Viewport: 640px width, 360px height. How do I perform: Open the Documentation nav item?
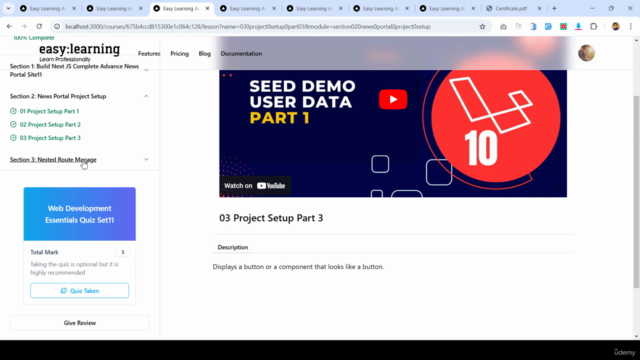click(241, 53)
